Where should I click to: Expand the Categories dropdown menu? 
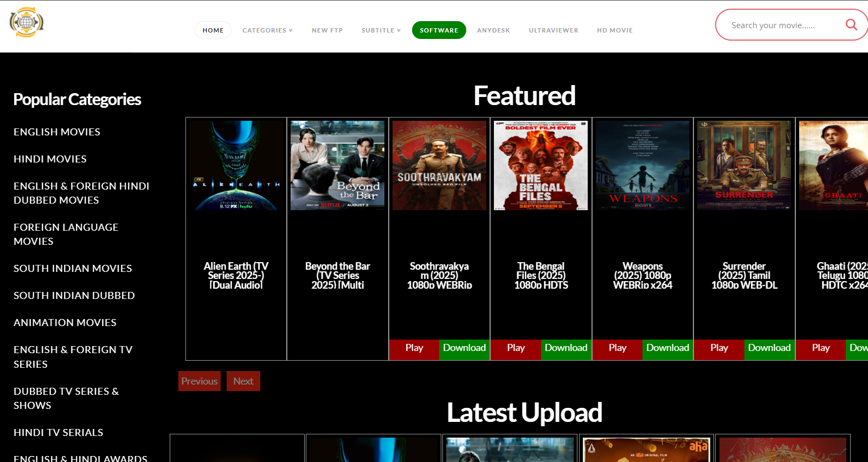[x=267, y=30]
